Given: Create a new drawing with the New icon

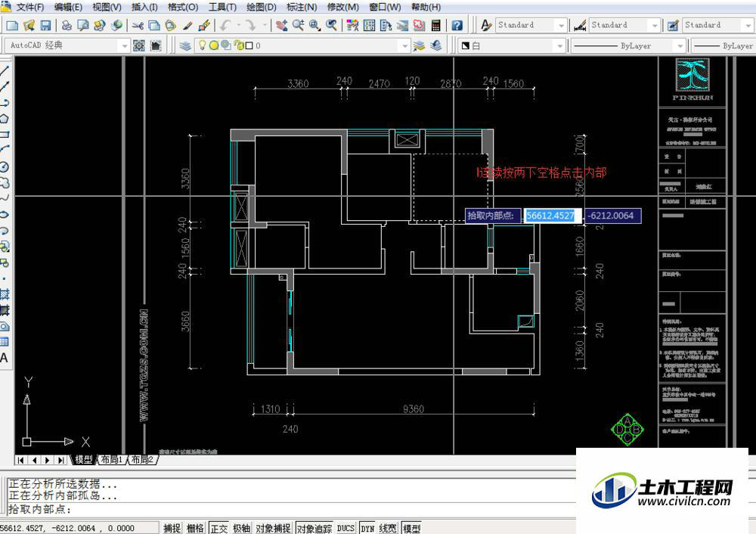Looking at the screenshot, I should point(13,25).
